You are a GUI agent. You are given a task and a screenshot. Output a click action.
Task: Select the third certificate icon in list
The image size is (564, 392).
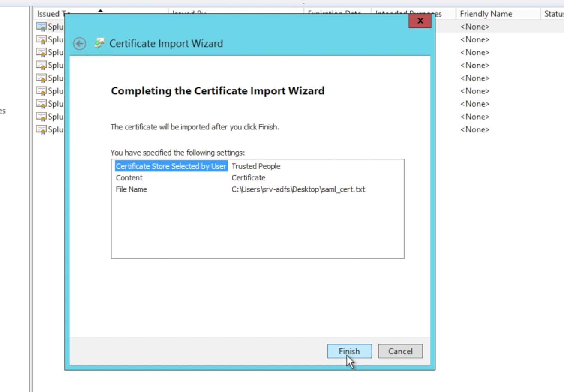pyautogui.click(x=41, y=52)
